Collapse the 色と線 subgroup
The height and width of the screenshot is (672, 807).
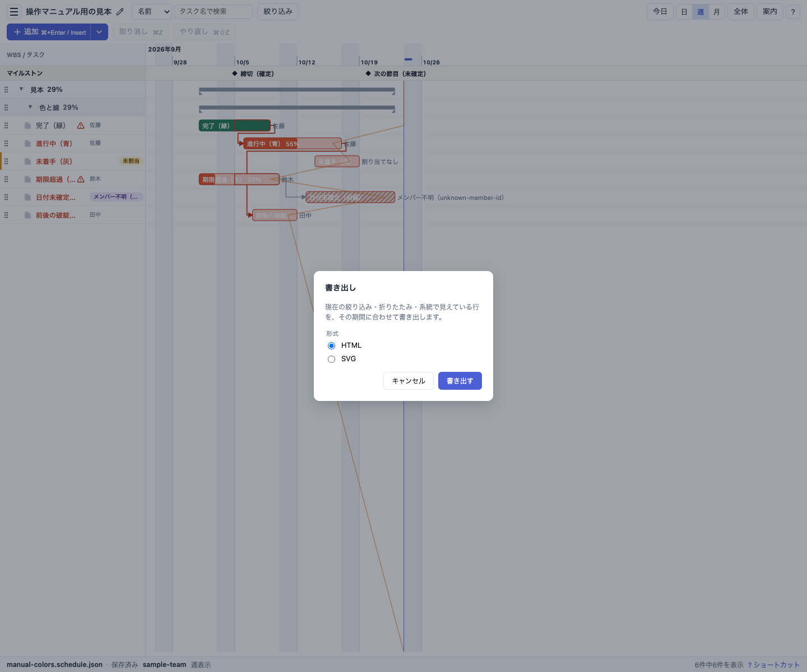30,107
